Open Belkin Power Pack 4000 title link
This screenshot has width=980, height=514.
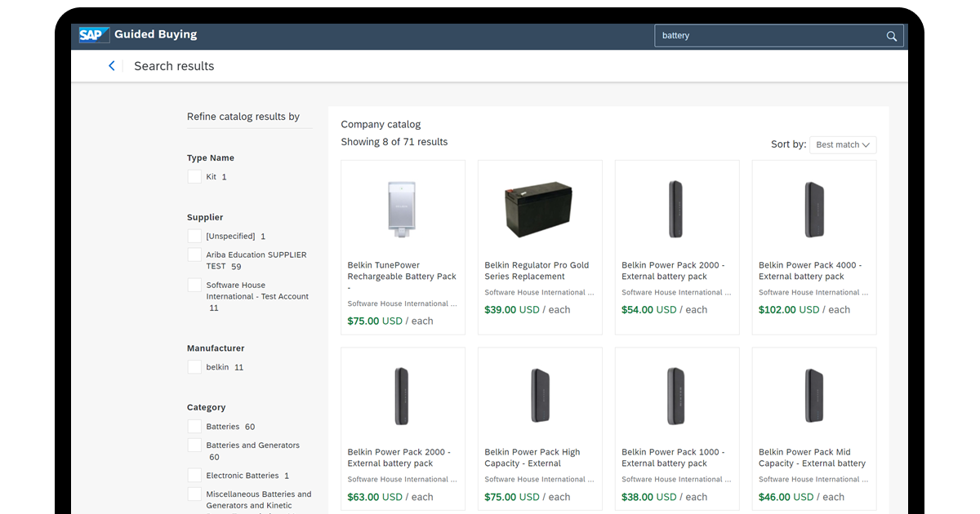(810, 271)
